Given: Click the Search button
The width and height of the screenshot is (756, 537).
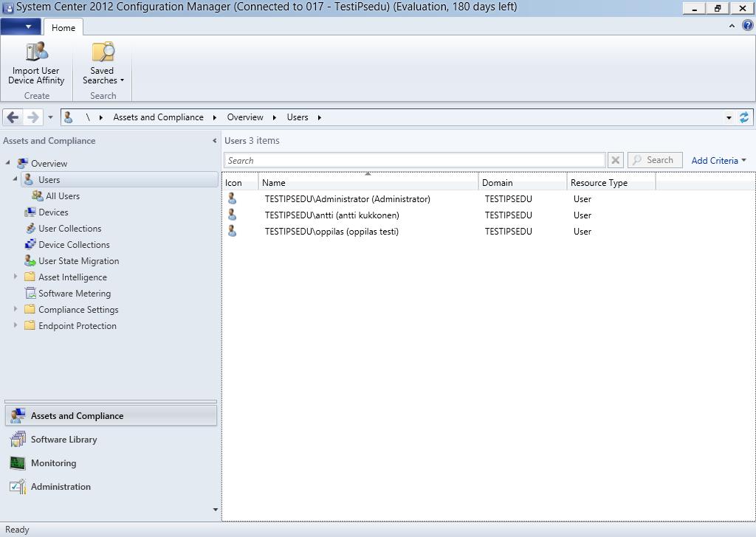Looking at the screenshot, I should 655,160.
